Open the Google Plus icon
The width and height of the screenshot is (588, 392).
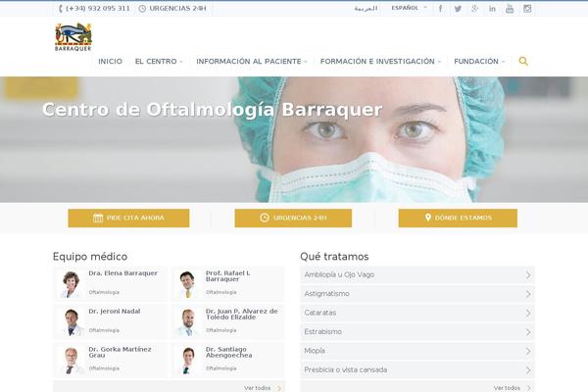[474, 9]
